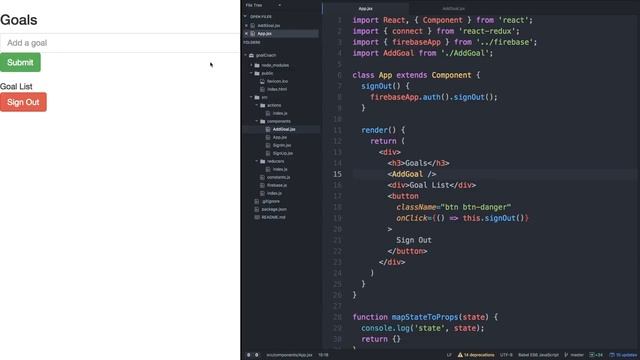Click the goalCoach project repo icon
The height and width of the screenshot is (360, 640).
[x=251, y=55]
